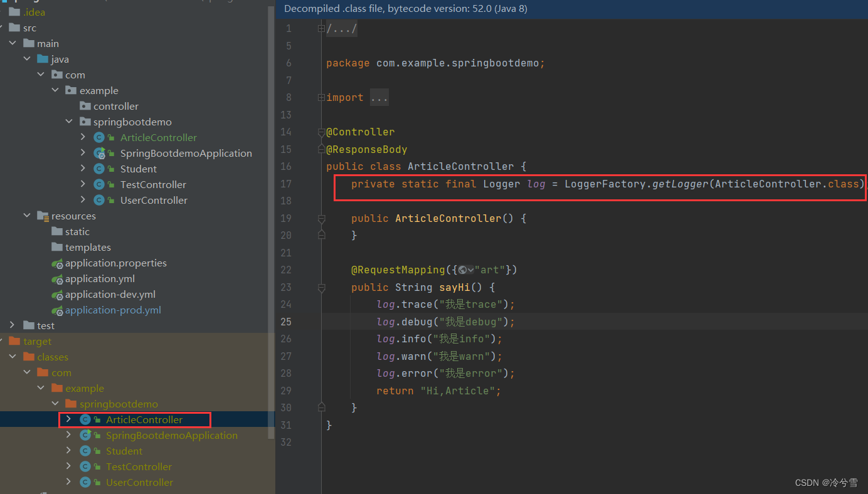Click the controller package icon
868x494 pixels.
click(85, 106)
